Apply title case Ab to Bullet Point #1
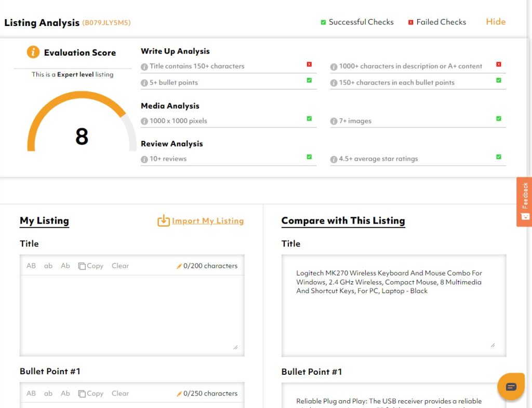The width and height of the screenshot is (532, 408). click(x=65, y=393)
